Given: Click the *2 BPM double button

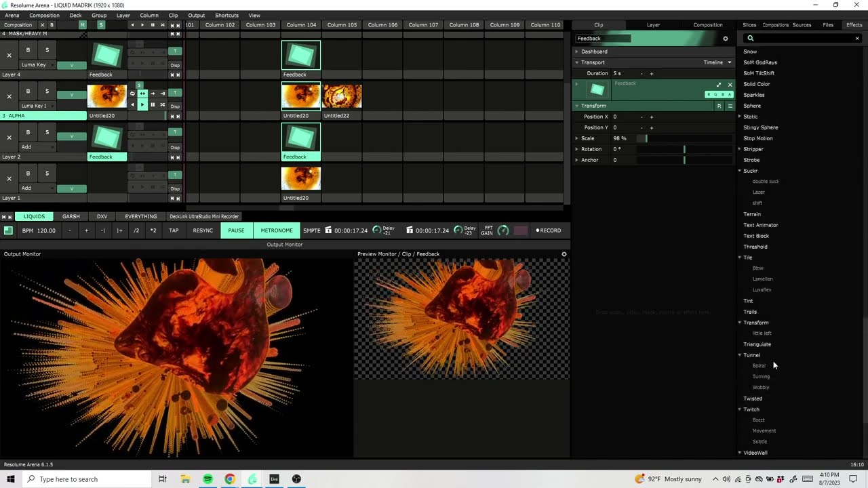Looking at the screenshot, I should coord(153,230).
